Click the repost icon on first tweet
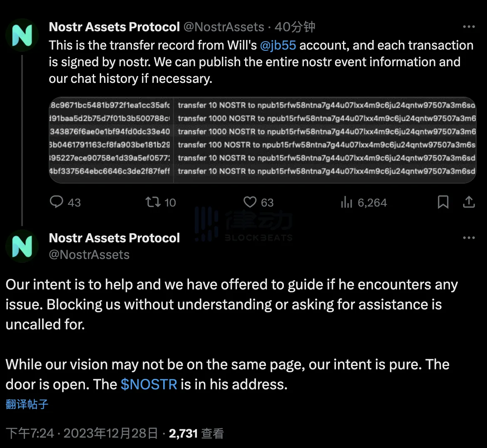The width and height of the screenshot is (487, 448). (x=152, y=202)
